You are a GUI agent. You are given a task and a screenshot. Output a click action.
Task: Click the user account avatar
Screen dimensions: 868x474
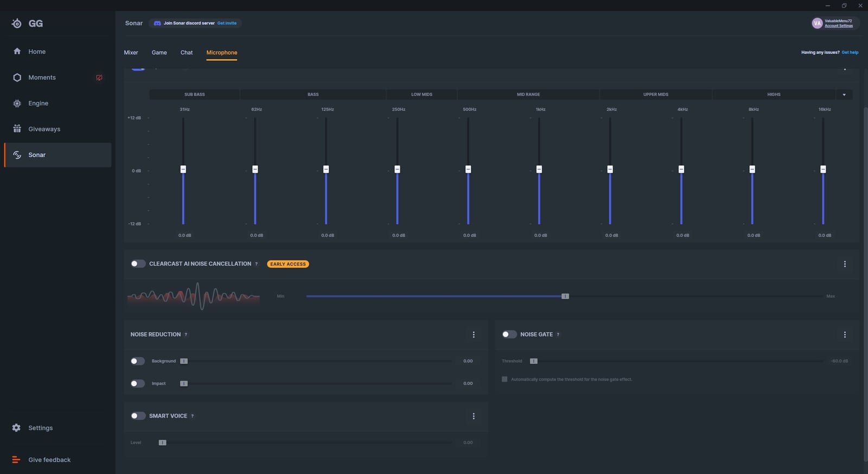point(816,23)
